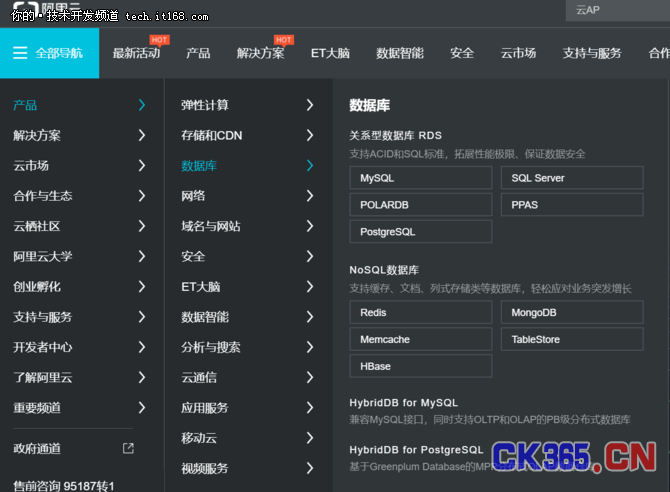This screenshot has height=492, width=670.
Task: Select the POLARDB button
Action: click(421, 205)
